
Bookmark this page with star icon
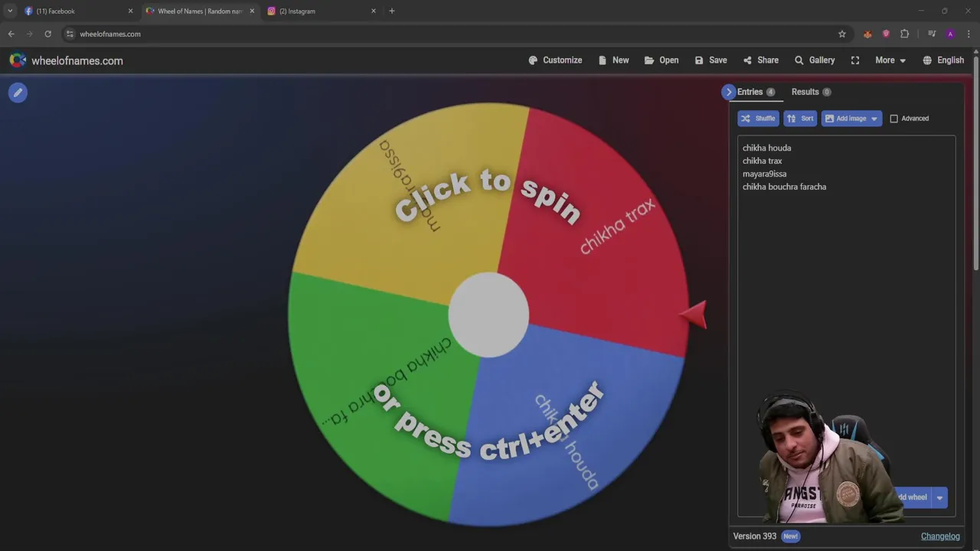pos(842,34)
